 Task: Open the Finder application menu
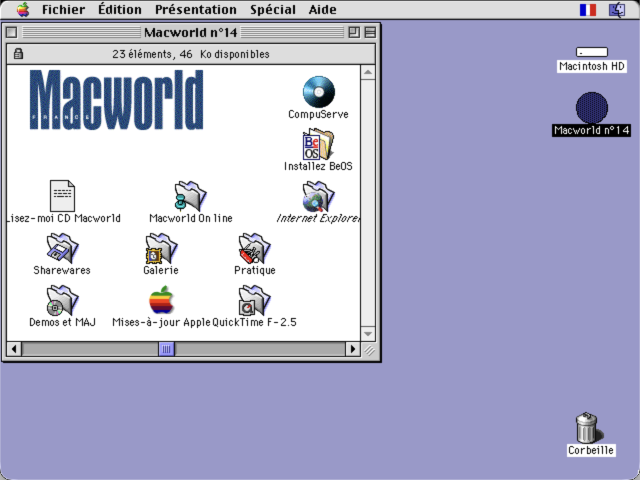coord(617,10)
